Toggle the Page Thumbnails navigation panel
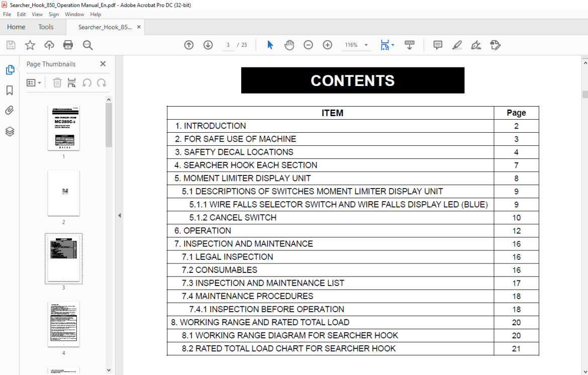This screenshot has width=588, height=375. (x=10, y=70)
